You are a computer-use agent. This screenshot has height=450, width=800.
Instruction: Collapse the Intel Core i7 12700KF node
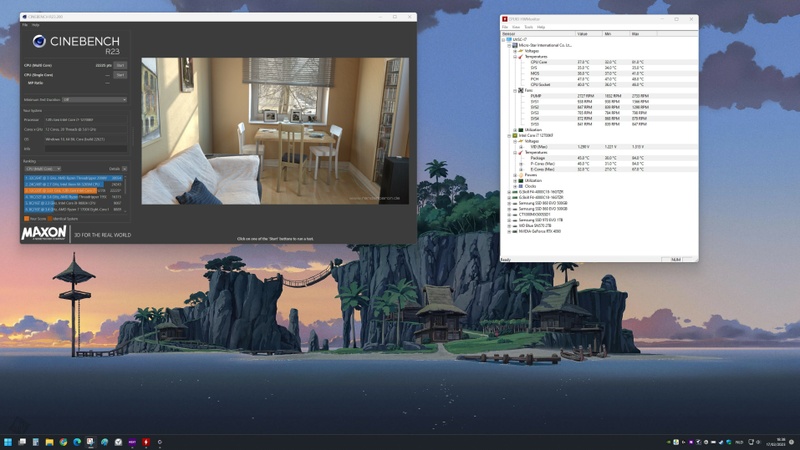pos(509,136)
